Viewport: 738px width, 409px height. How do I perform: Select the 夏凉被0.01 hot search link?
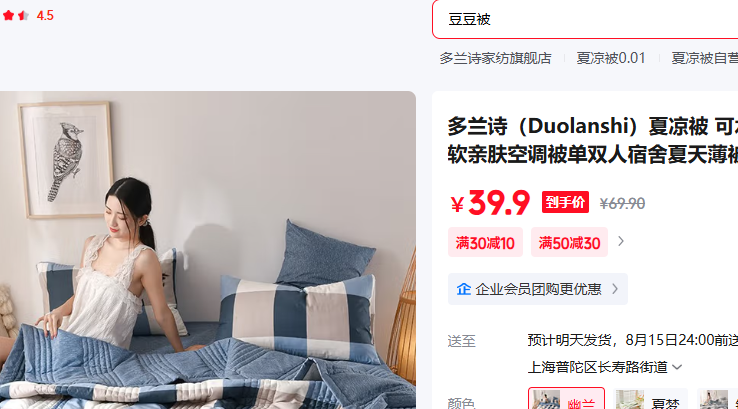tap(610, 58)
